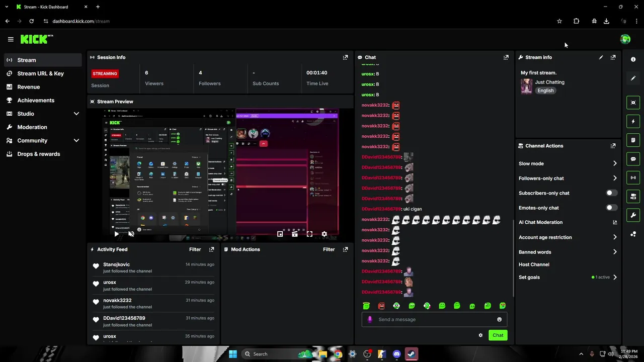Viewport: 644px width, 362px height.
Task: Toggle Subscribers-only chat switch
Action: [x=612, y=193]
